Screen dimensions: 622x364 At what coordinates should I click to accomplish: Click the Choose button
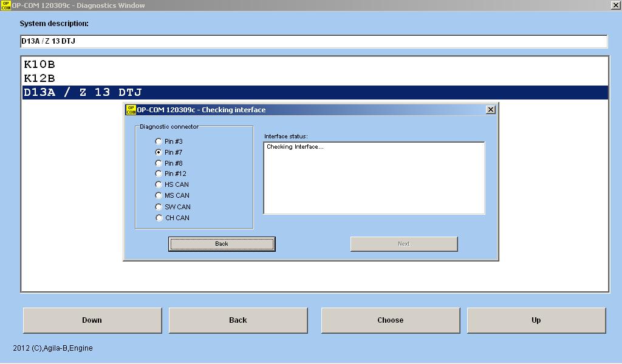(x=391, y=320)
